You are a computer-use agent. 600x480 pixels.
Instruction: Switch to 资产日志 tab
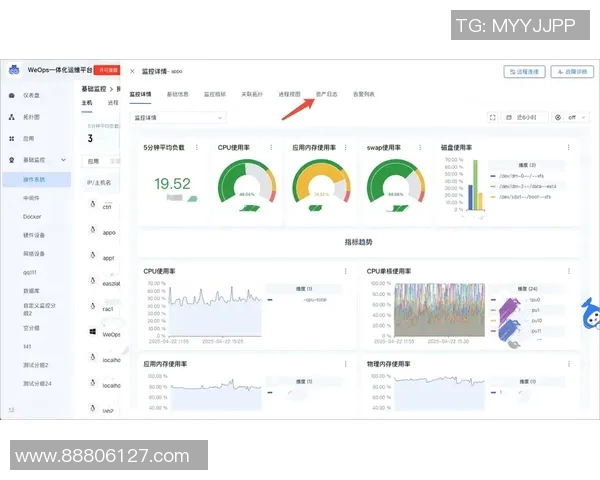(326, 94)
